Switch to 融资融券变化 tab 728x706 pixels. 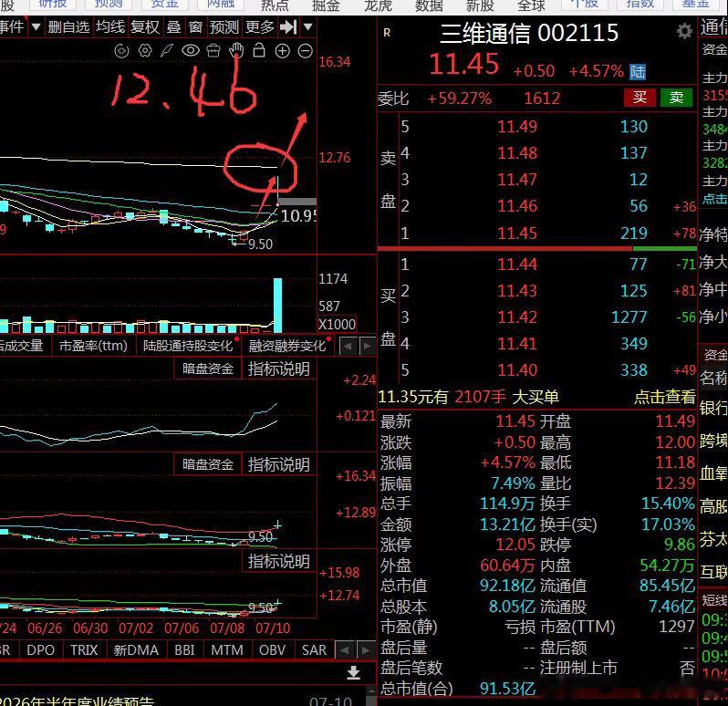[x=288, y=346]
